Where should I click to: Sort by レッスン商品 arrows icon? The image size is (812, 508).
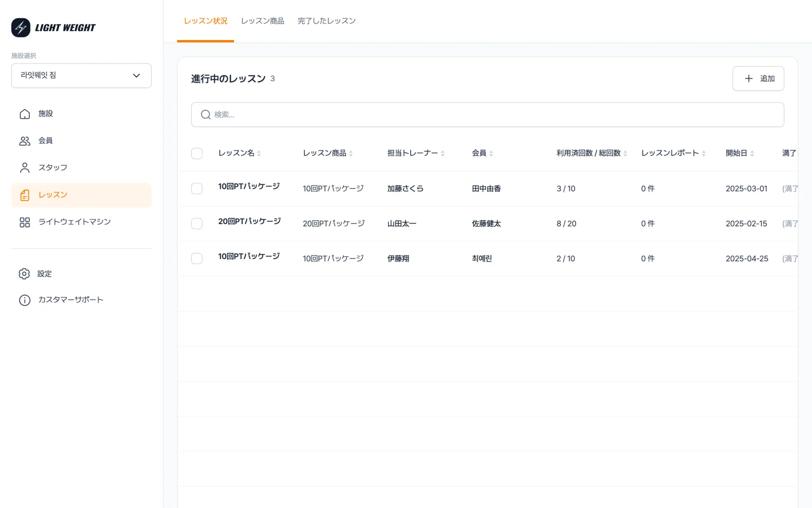(x=351, y=153)
